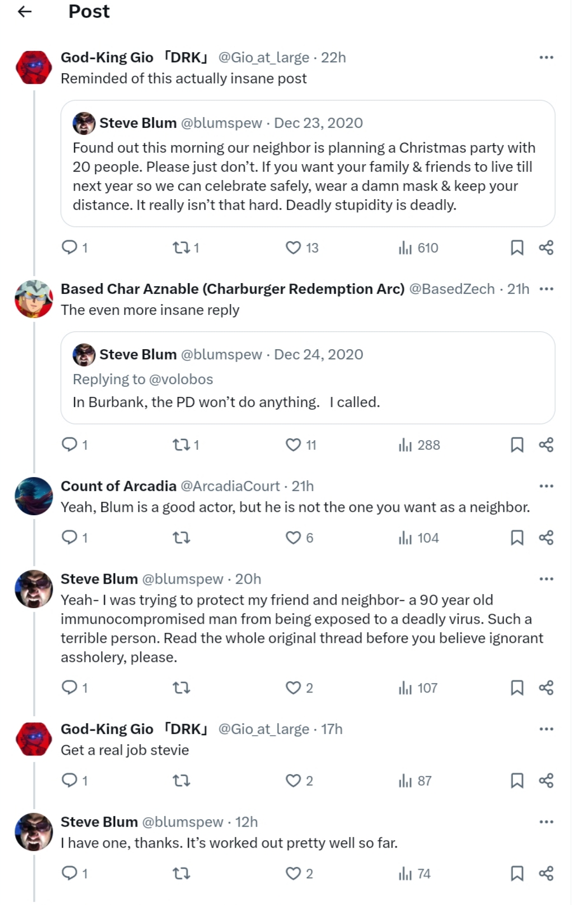Open more options on Count of Arcadia's post
The image size is (588, 905).
pos(546,486)
